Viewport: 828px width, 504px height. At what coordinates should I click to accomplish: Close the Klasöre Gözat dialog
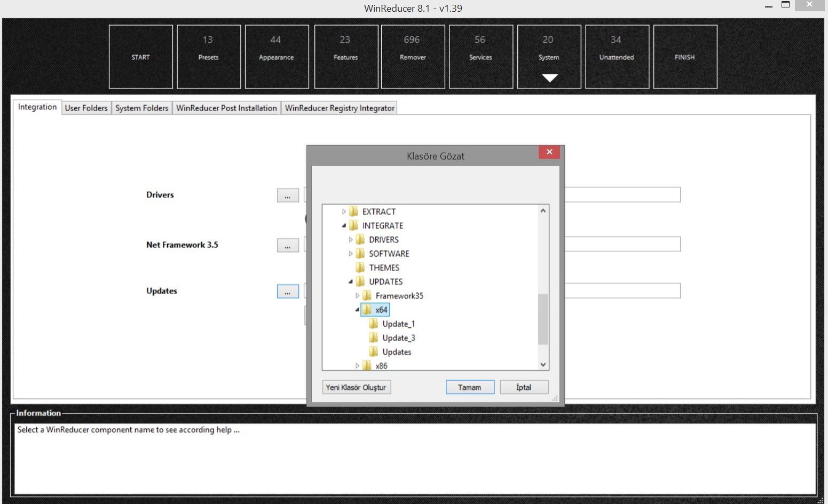click(549, 152)
